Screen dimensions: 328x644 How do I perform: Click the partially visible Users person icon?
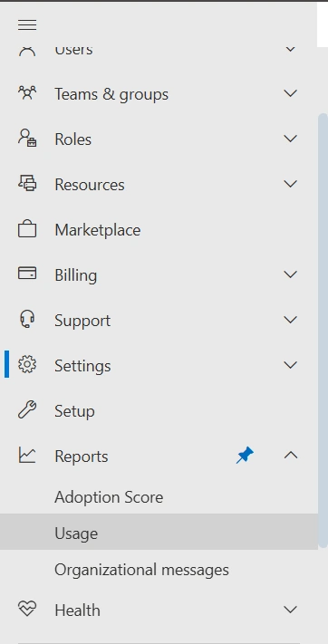click(27, 52)
